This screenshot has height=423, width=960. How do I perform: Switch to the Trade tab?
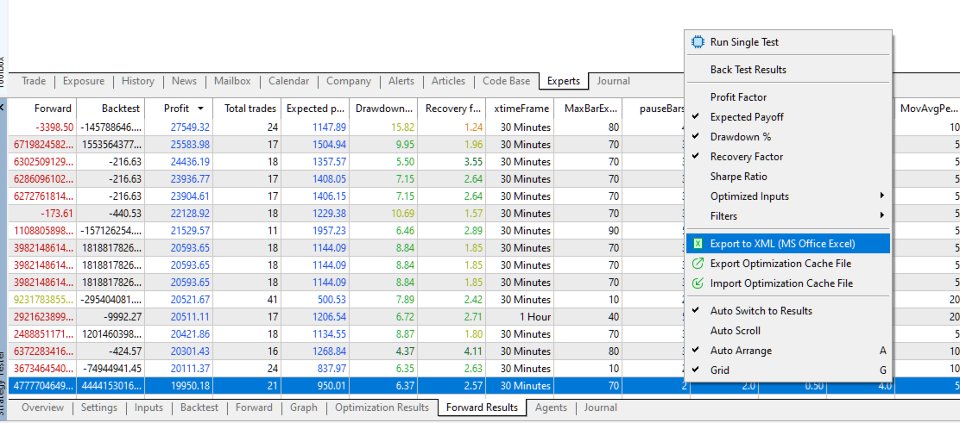tap(34, 81)
